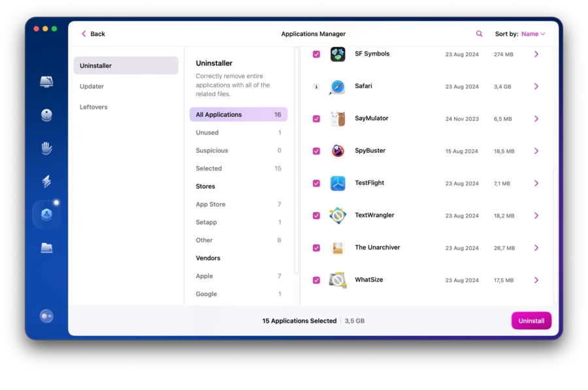
Task: Click the Uninstall button
Action: click(x=531, y=321)
